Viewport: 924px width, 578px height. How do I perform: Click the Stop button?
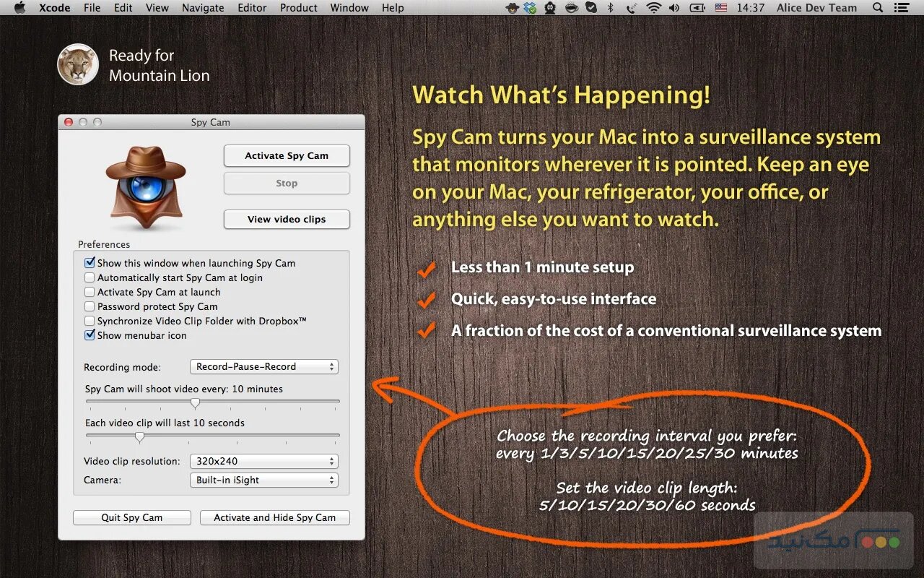(287, 183)
